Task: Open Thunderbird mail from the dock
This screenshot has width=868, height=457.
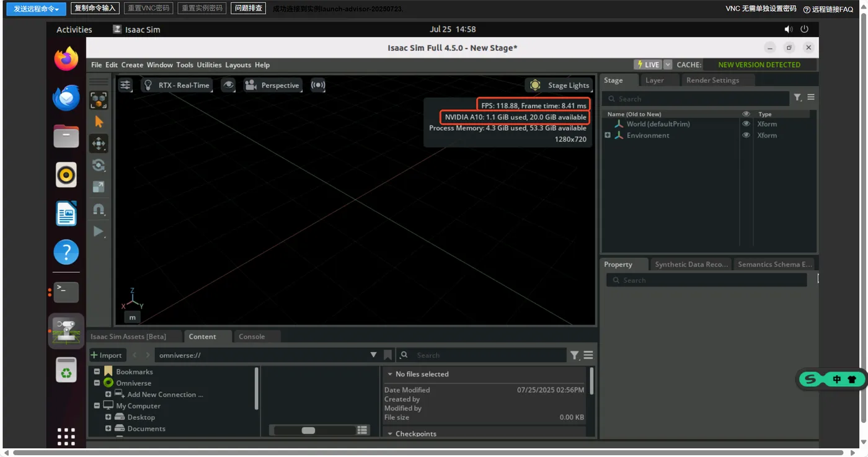Action: pos(66,98)
